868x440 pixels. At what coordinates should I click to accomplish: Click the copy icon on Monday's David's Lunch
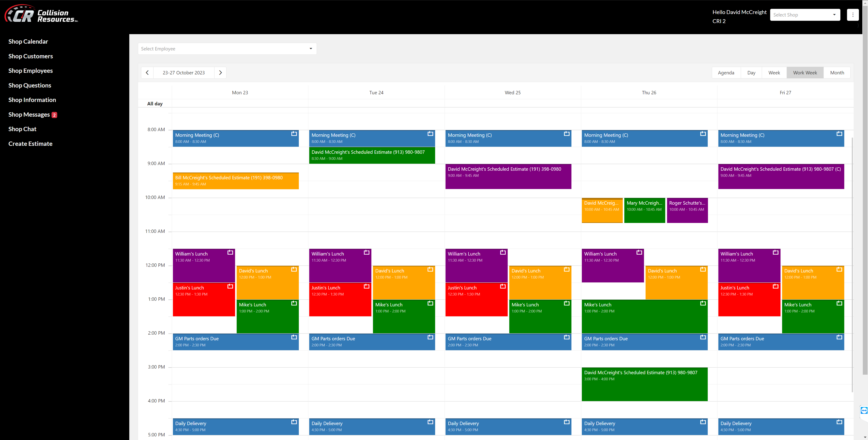pos(294,269)
